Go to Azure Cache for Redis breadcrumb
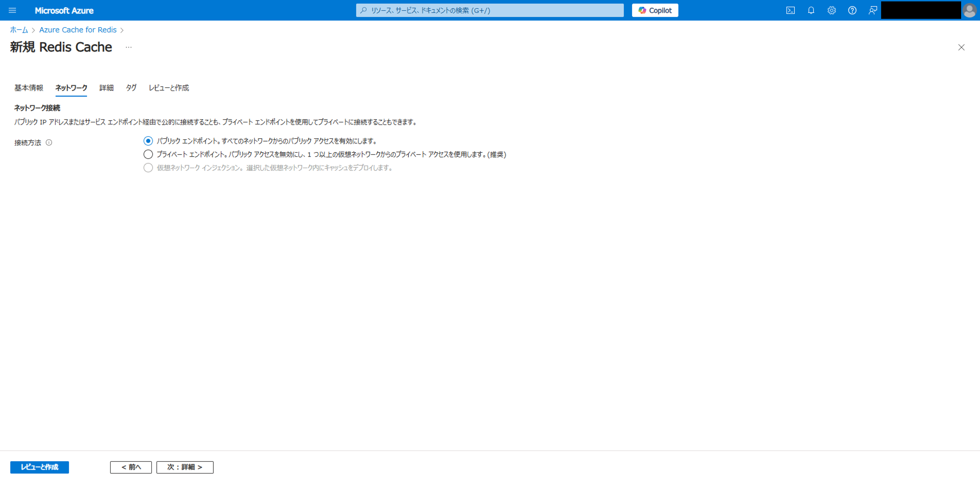Viewport: 980px width, 489px height. (x=78, y=30)
